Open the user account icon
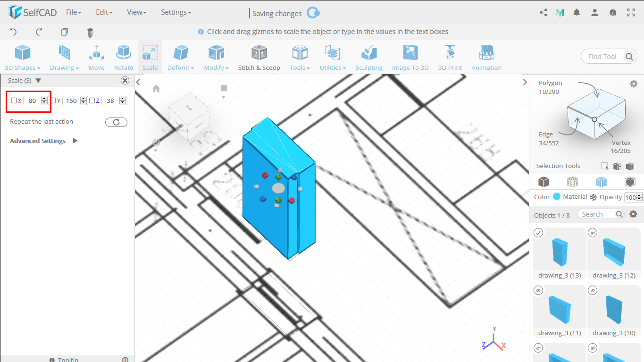The height and width of the screenshot is (362, 644). tap(595, 13)
